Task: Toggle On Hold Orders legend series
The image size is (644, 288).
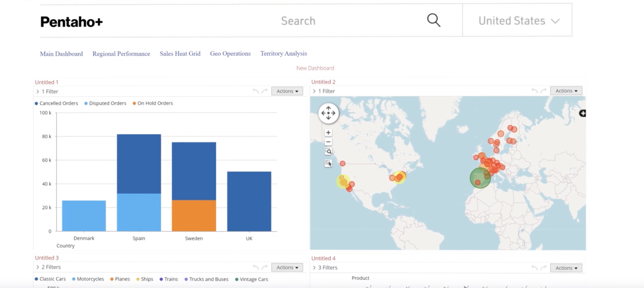Action: (x=153, y=103)
